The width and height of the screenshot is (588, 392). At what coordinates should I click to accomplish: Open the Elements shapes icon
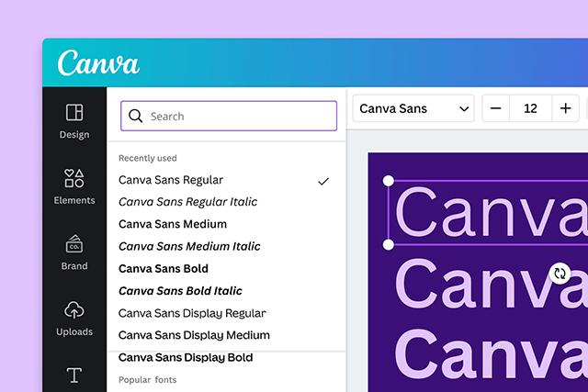tap(74, 178)
